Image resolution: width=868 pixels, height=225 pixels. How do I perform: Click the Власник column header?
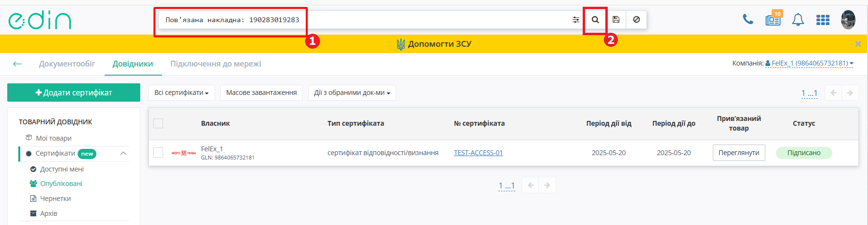coord(215,123)
